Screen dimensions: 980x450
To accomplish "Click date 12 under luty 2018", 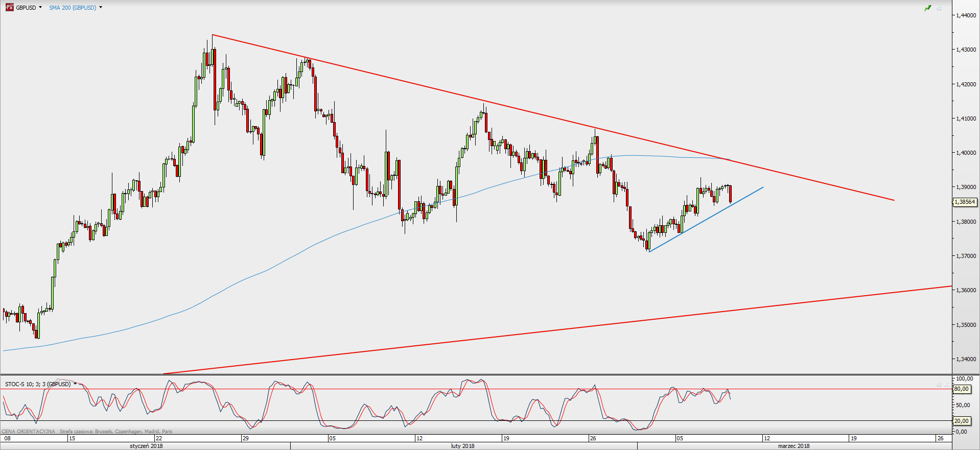I will 419,438.
